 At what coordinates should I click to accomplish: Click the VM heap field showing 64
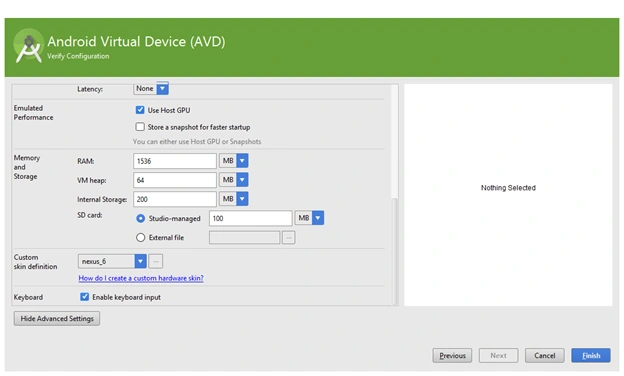(175, 180)
